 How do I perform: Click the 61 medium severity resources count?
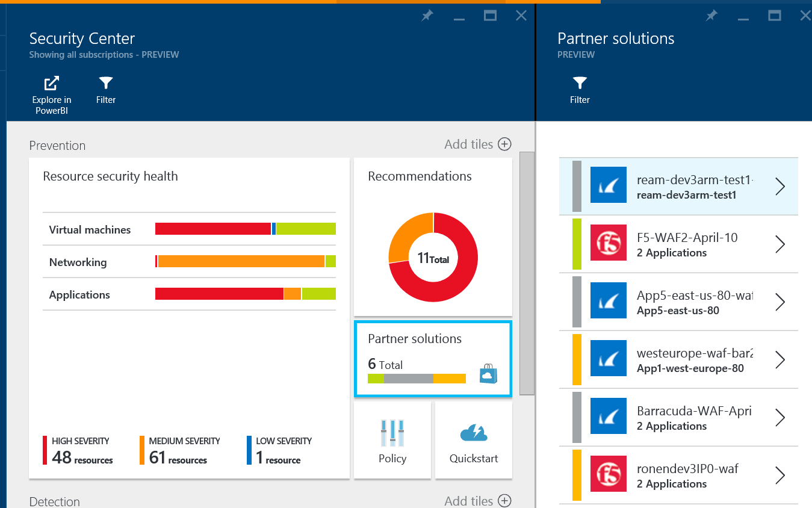coord(178,458)
